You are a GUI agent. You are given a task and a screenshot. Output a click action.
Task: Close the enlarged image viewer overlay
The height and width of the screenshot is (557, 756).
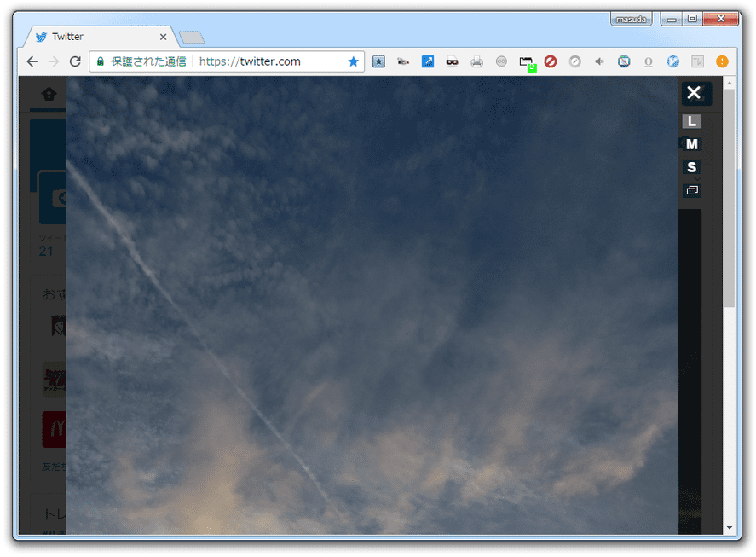tap(694, 93)
